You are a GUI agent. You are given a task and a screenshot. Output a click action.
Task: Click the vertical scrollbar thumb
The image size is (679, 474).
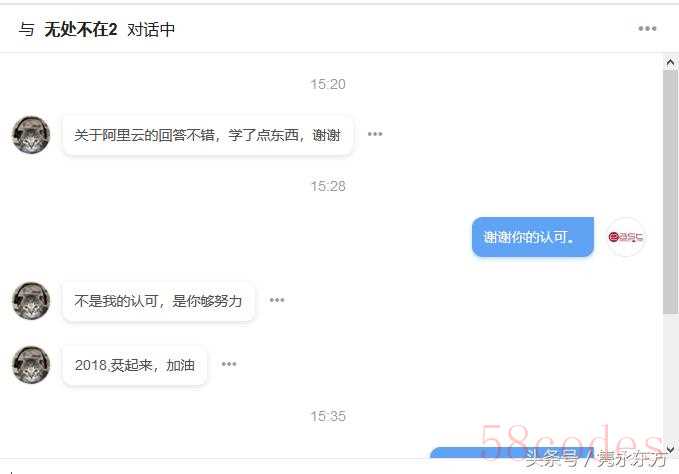coord(670,192)
